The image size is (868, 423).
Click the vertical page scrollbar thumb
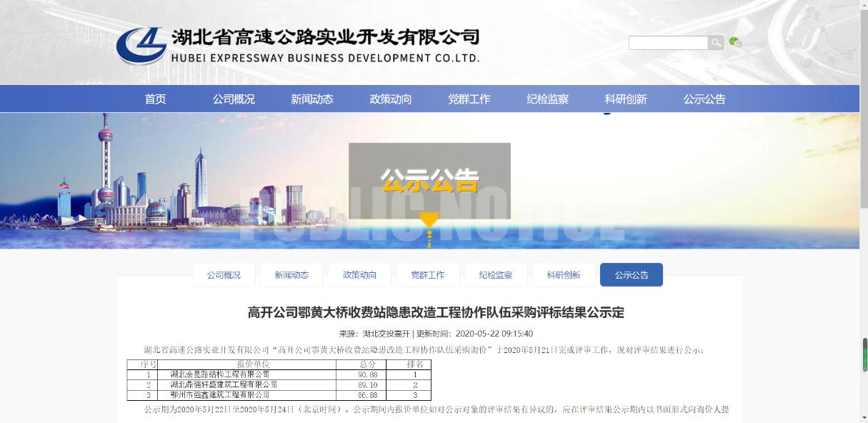pos(864,354)
